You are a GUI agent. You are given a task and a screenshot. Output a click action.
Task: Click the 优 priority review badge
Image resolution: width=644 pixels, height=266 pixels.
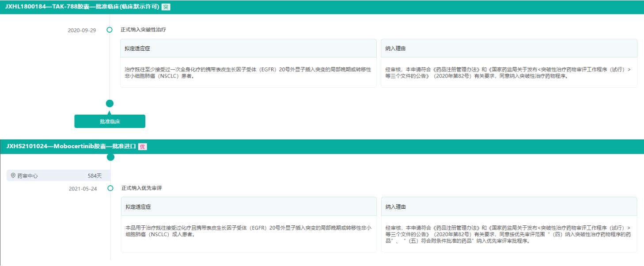coord(142,146)
